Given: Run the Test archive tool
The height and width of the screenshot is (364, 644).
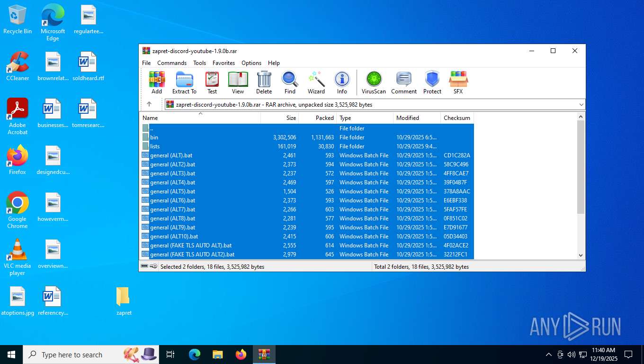Looking at the screenshot, I should (212, 82).
